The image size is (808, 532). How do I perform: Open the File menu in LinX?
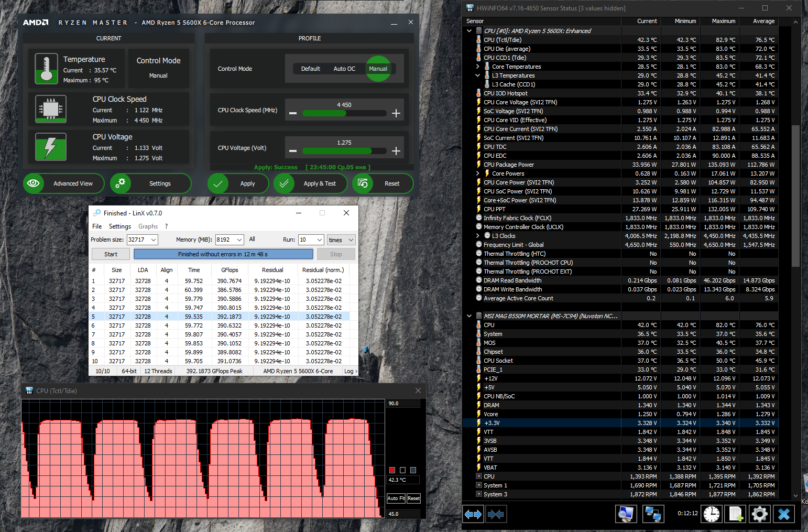pyautogui.click(x=97, y=226)
